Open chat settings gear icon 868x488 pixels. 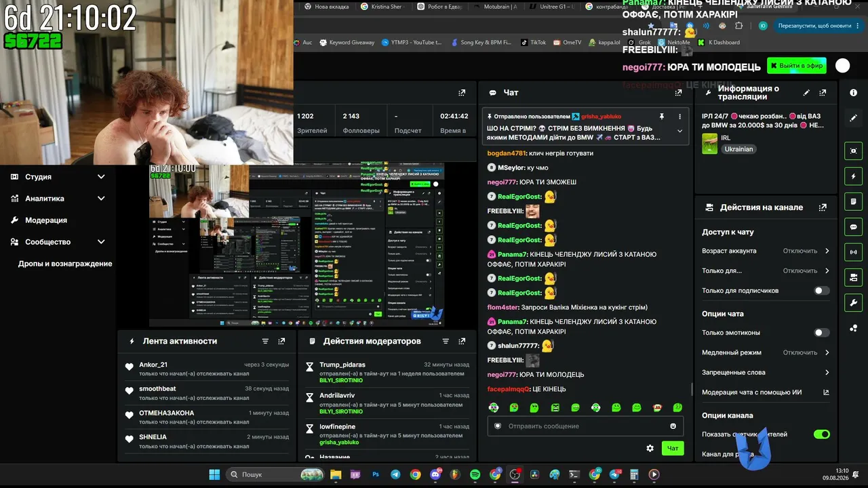pos(650,448)
